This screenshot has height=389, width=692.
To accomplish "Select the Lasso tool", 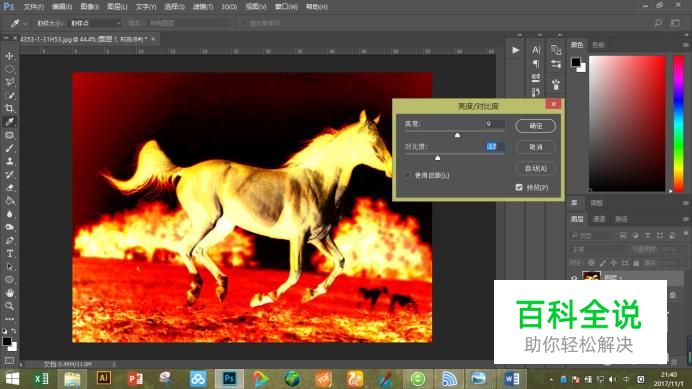I will pyautogui.click(x=9, y=82).
